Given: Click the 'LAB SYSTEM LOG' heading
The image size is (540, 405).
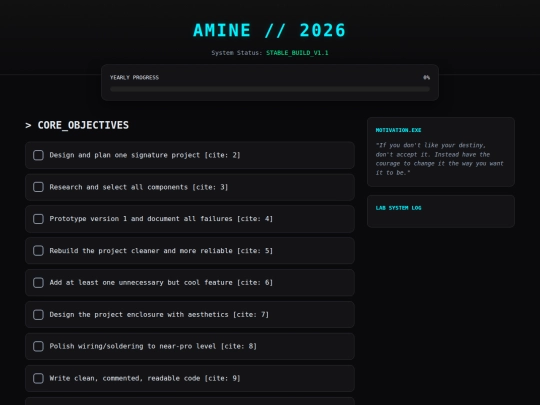Looking at the screenshot, I should click(398, 208).
